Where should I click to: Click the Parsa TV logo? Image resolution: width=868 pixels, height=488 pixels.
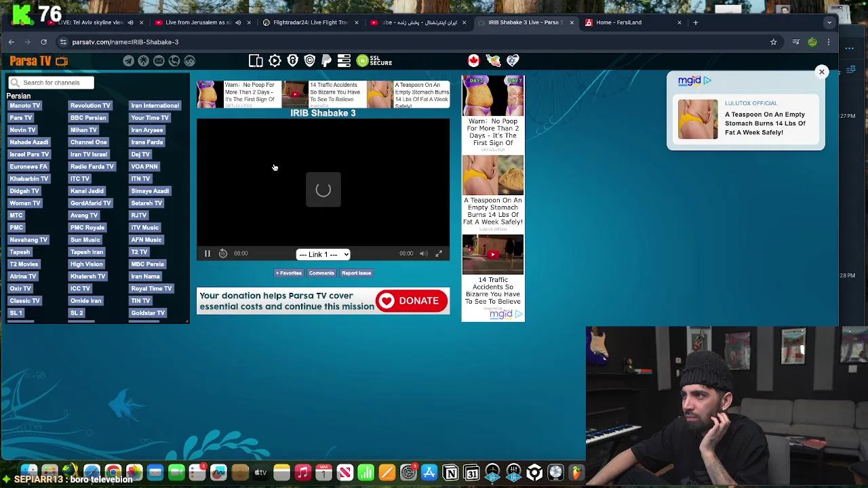[x=38, y=61]
